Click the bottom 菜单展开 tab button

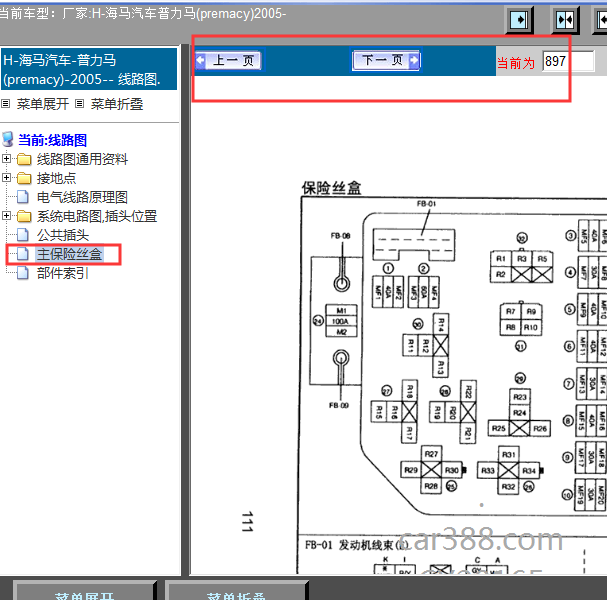[x=84, y=590]
